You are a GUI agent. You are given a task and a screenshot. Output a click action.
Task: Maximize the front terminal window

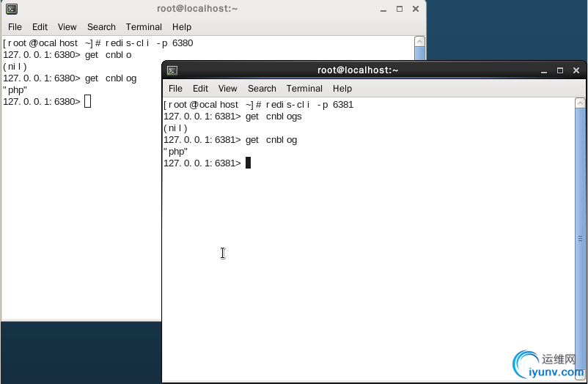pyautogui.click(x=560, y=70)
